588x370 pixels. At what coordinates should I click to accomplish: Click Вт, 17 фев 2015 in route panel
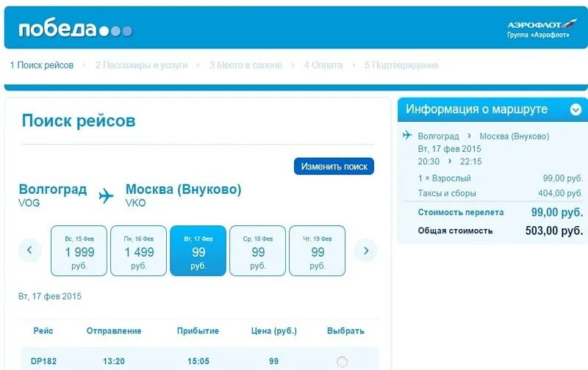tap(449, 149)
